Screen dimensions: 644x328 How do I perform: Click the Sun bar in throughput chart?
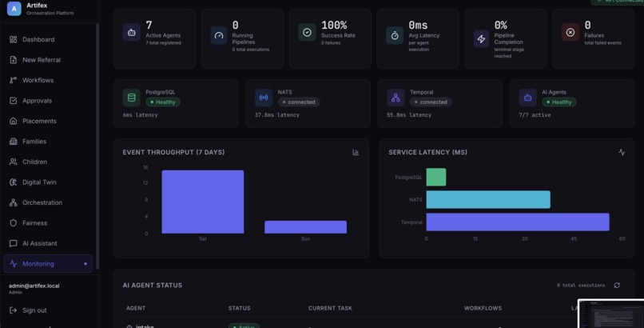pyautogui.click(x=305, y=227)
